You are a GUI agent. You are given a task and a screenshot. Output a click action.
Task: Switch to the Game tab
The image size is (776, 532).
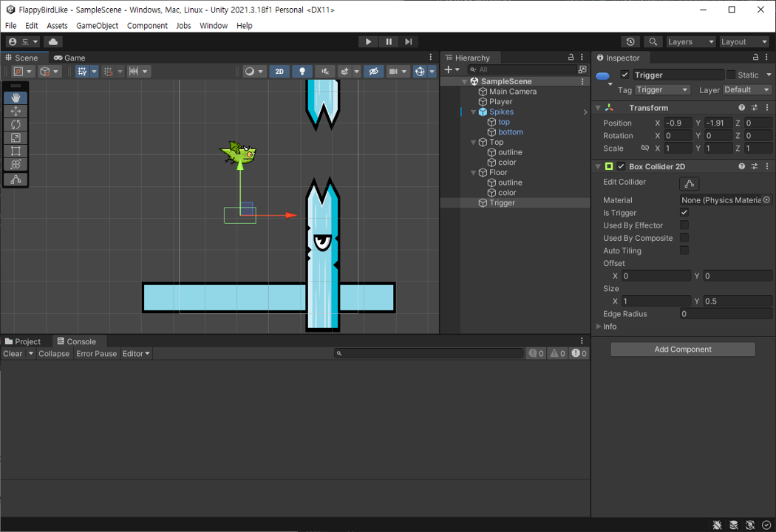(69, 58)
